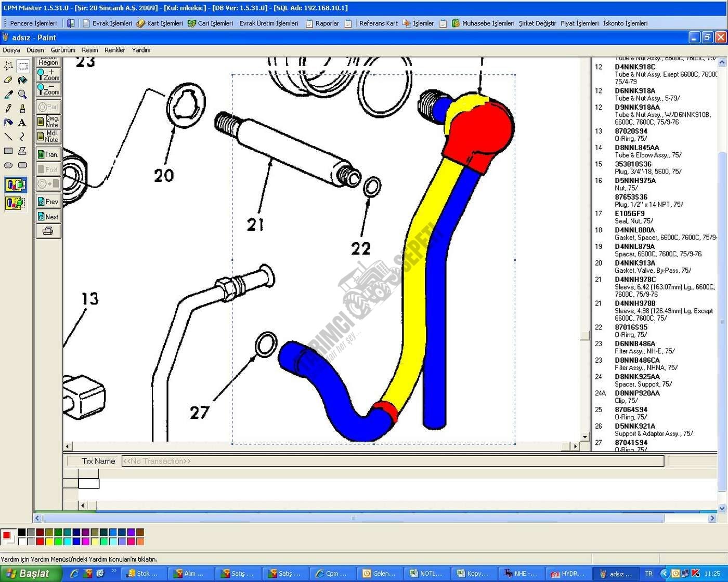Choose the Eyedropper color picker tool
Image resolution: width=728 pixels, height=582 pixels.
8,95
